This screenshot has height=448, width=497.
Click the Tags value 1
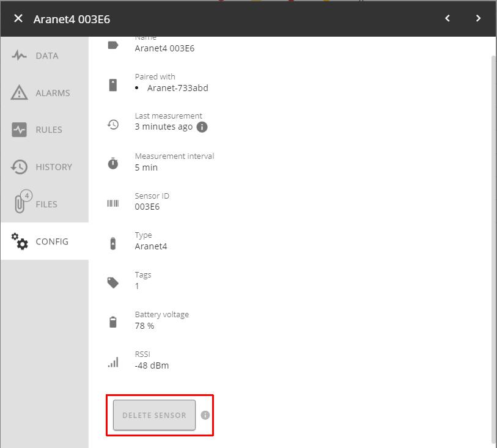tap(137, 286)
